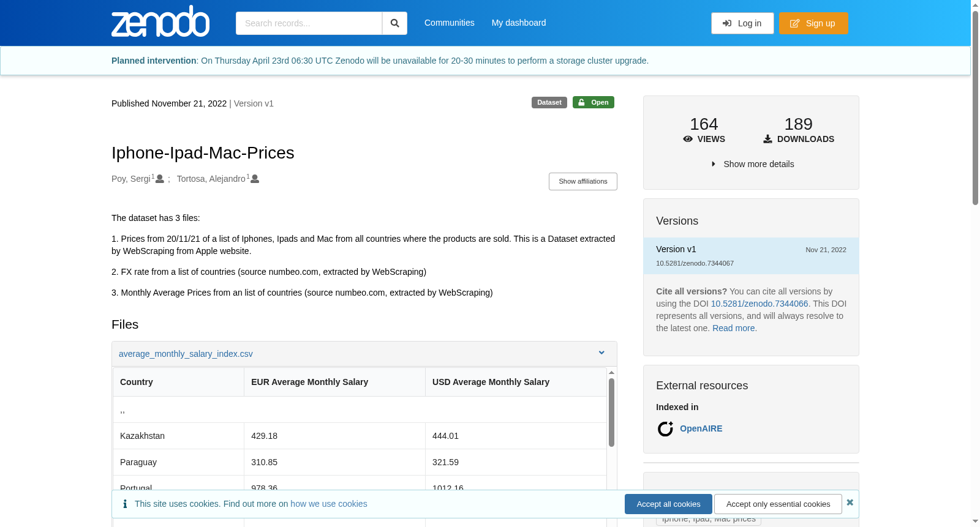Click the download icon next to DOWNLOADS

(x=767, y=139)
